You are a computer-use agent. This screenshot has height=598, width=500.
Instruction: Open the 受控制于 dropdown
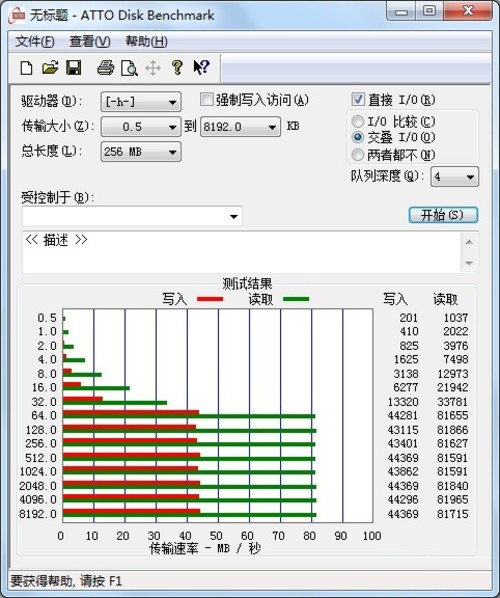coord(132,216)
